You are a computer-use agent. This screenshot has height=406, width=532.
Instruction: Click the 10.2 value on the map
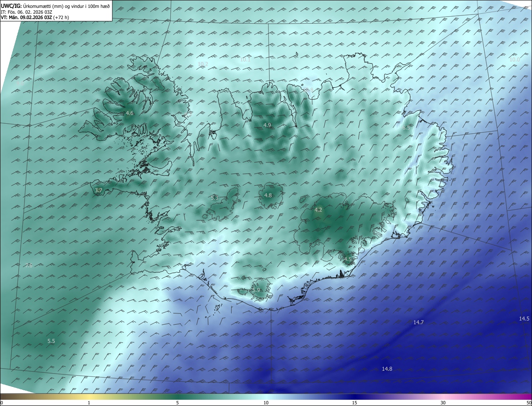203,64
